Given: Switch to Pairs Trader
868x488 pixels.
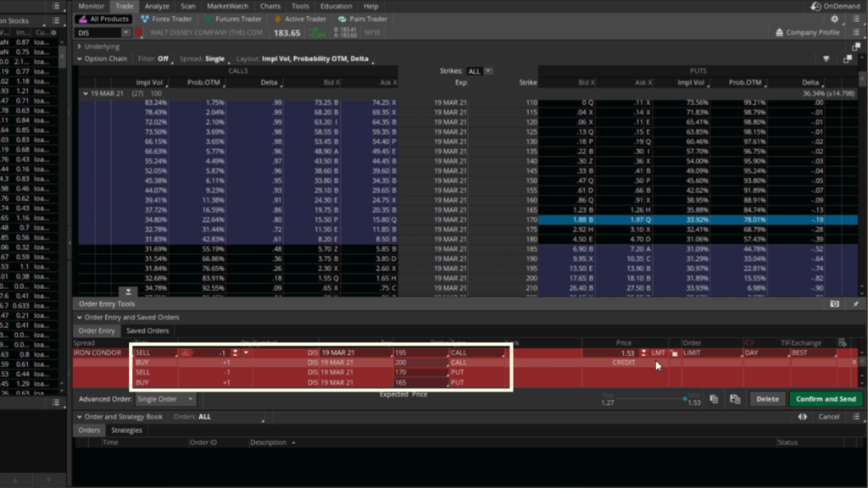Looking at the screenshot, I should [x=363, y=19].
